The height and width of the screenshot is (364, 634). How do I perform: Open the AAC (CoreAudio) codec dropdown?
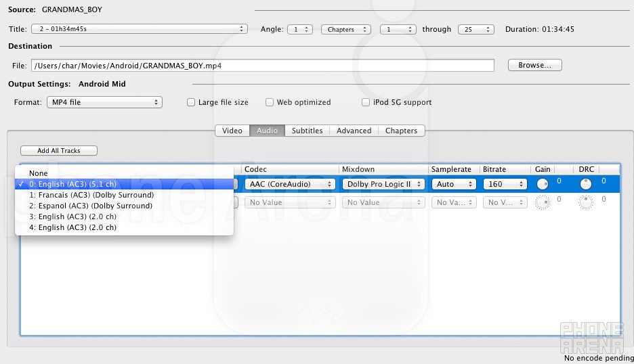[x=290, y=184]
